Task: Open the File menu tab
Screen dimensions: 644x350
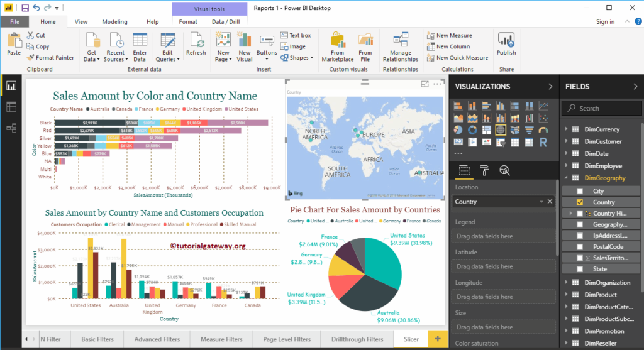Action: pyautogui.click(x=14, y=22)
